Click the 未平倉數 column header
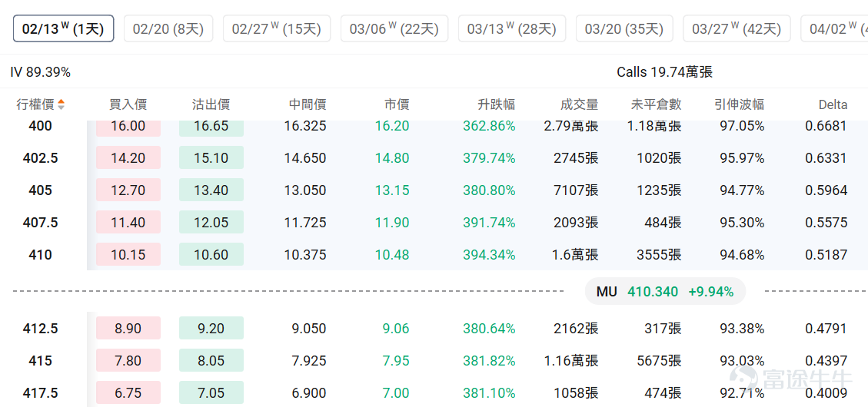868x407 pixels. [656, 104]
